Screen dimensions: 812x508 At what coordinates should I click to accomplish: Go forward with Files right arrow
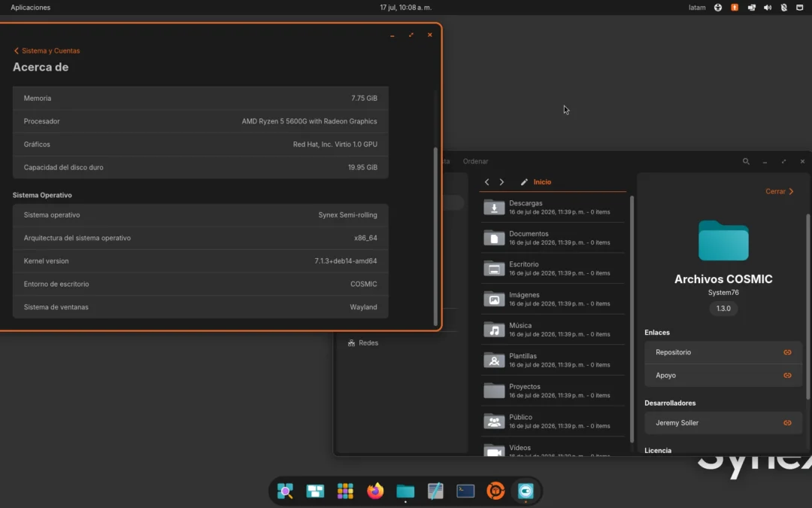point(501,182)
